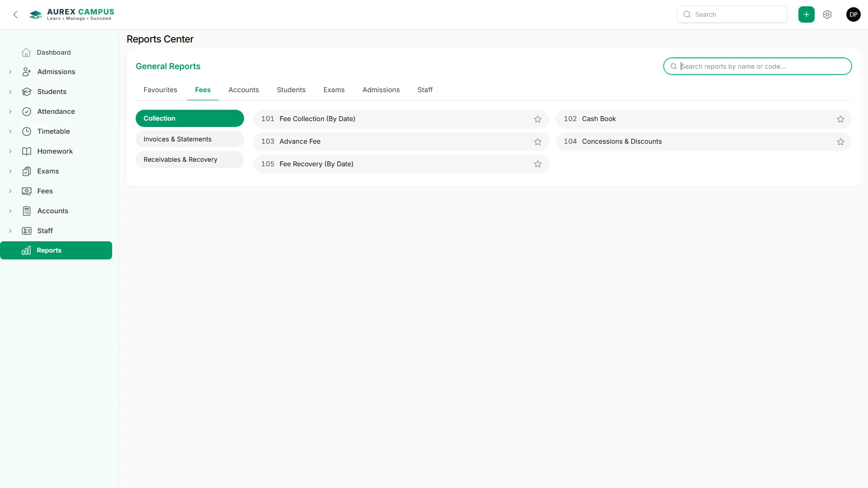Image resolution: width=868 pixels, height=488 pixels.
Task: Click the Timetable clock icon
Action: click(x=27, y=131)
